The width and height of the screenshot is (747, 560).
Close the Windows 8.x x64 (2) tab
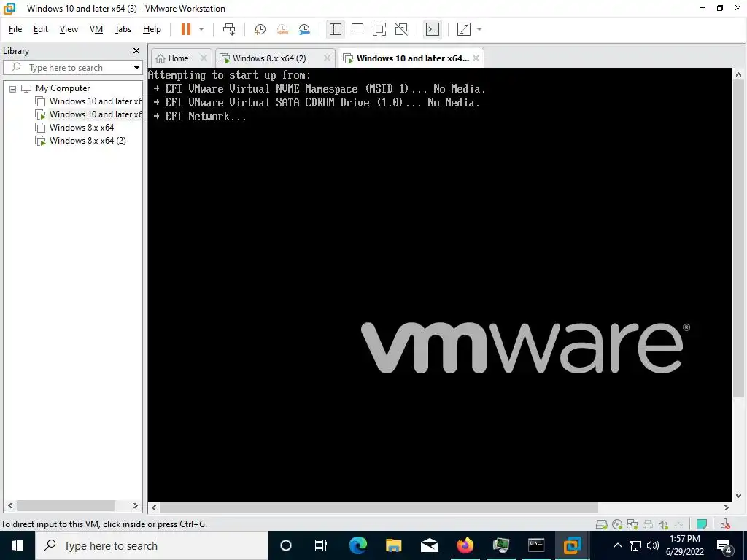click(327, 58)
